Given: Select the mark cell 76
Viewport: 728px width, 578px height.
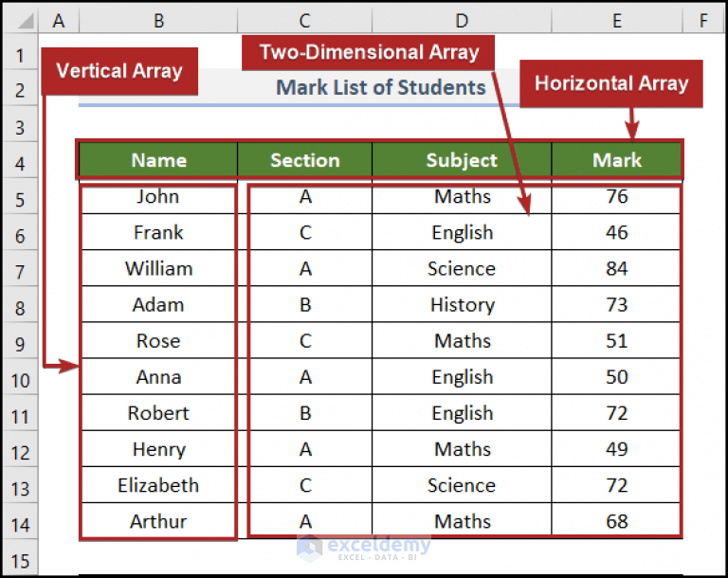Looking at the screenshot, I should (x=616, y=196).
